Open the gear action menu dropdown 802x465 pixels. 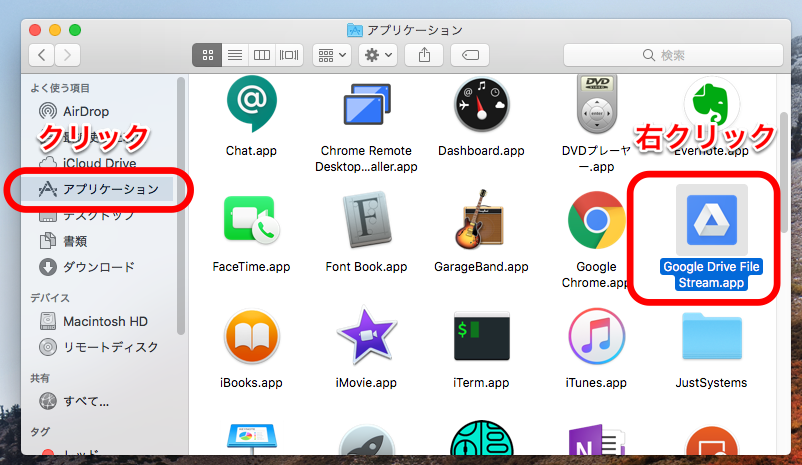pos(380,54)
